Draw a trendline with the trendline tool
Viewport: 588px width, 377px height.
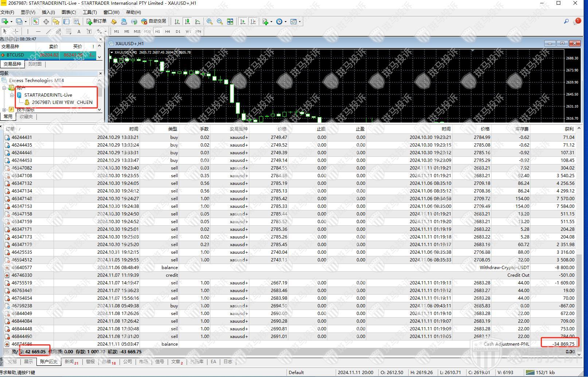point(48,32)
